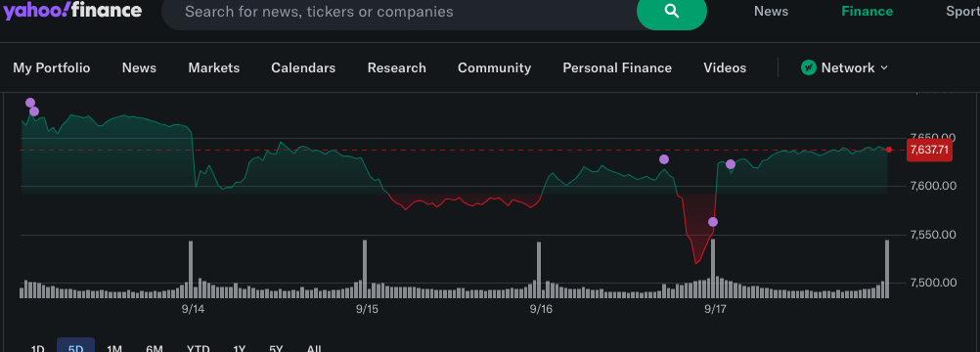Click the tall volume bar above 9/15
Screen dimensions: 980x352
[365, 269]
